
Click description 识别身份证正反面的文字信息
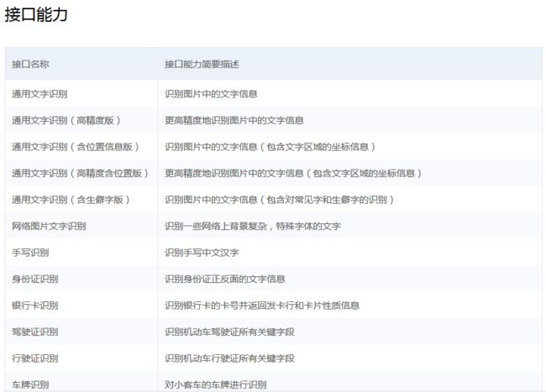(x=225, y=279)
